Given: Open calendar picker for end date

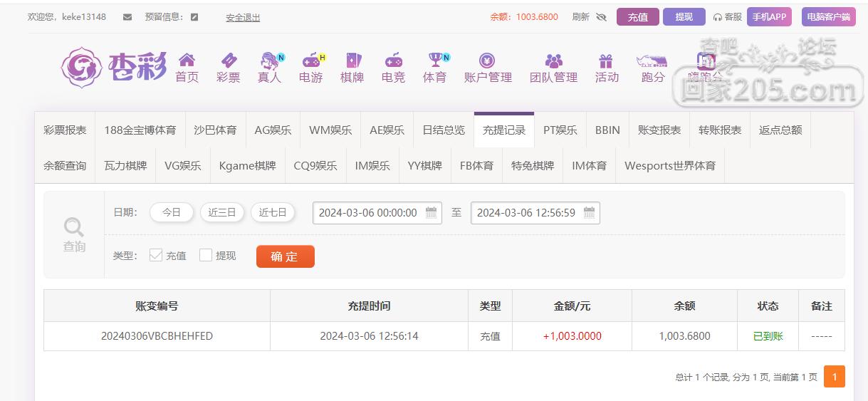Looking at the screenshot, I should click(589, 212).
